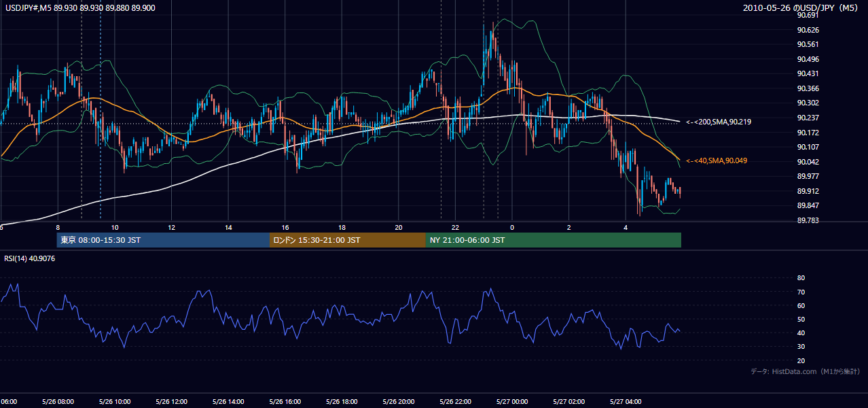Click price axis value 89.783
This screenshot has width=868, height=408.
808,220
